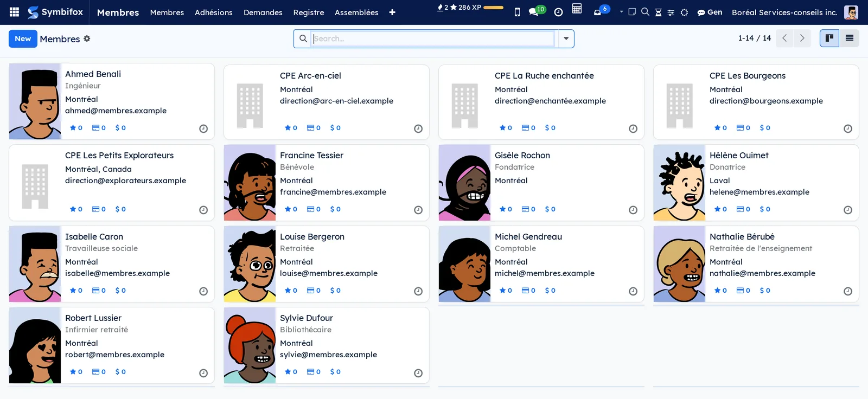Open the Membres settings gear
The width and height of the screenshot is (868, 399).
pos(87,38)
